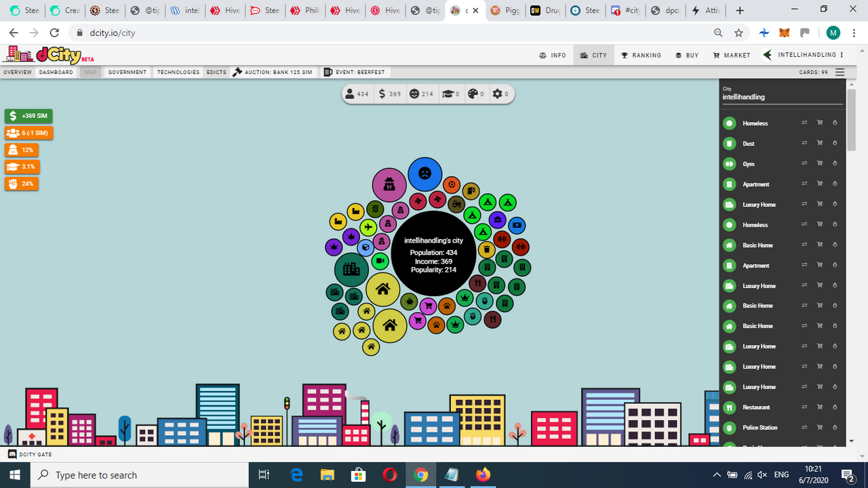Click the popularity 214 smiley stat

pyautogui.click(x=421, y=94)
